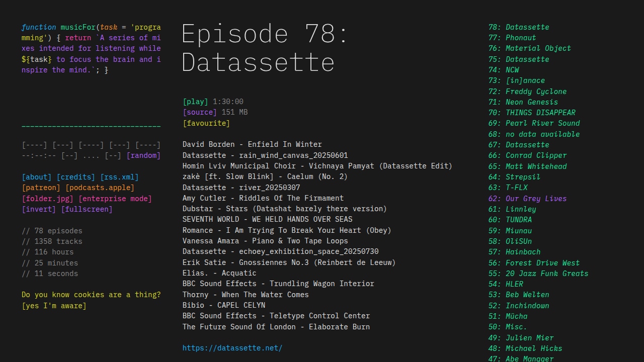This screenshot has width=644, height=362.
Task: Open the [rss.xml] feed link
Action: click(x=119, y=177)
